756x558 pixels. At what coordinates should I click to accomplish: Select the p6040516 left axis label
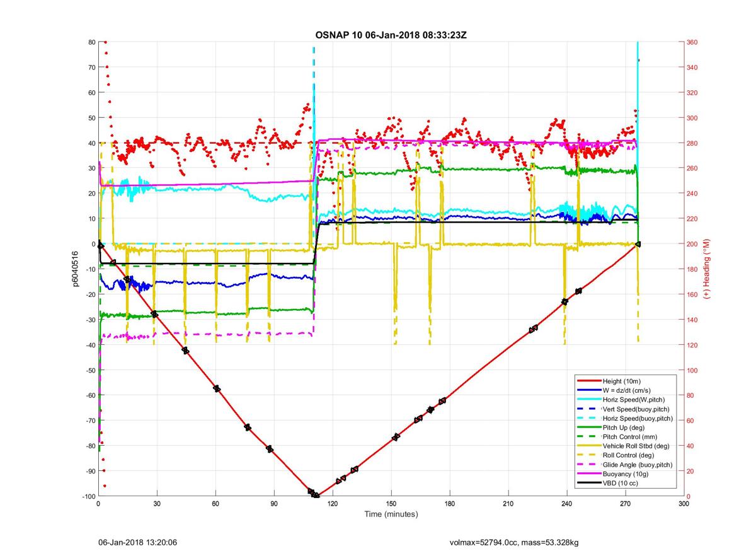[x=75, y=269]
